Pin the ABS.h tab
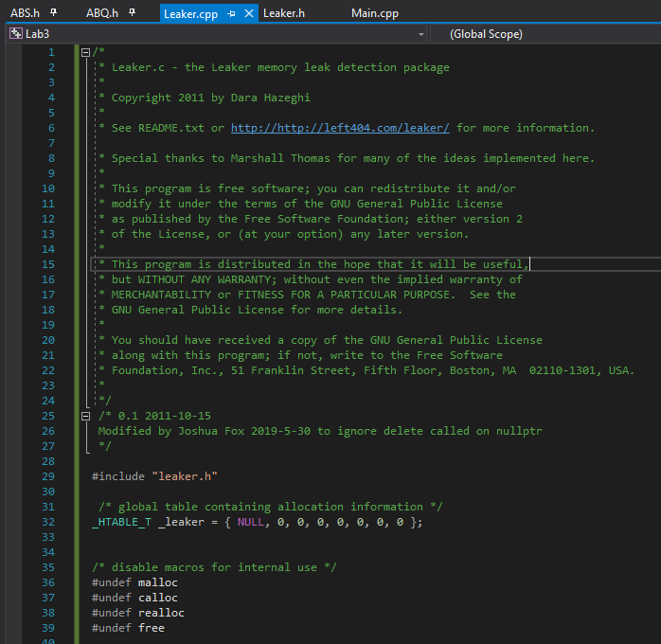Viewport: 661px width, 644px height. pyautogui.click(x=54, y=13)
